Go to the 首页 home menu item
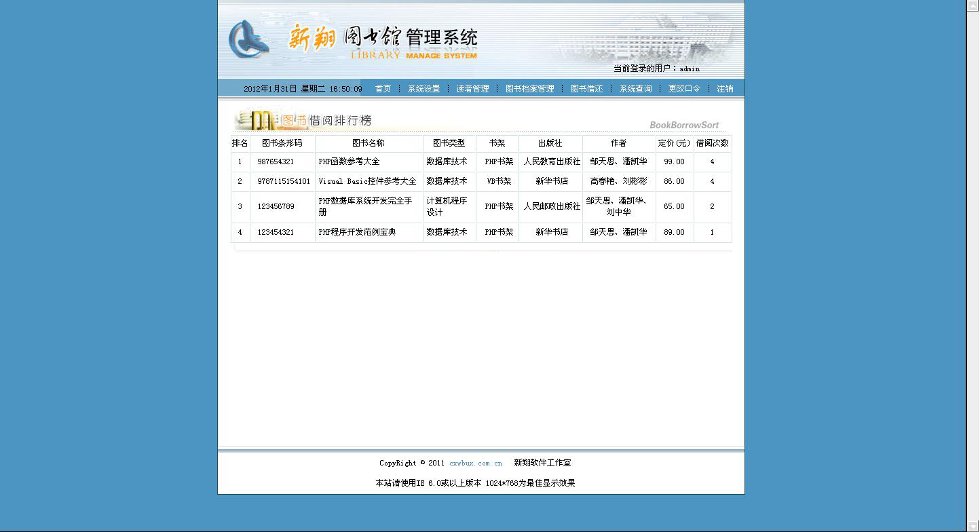980x532 pixels. click(x=383, y=89)
